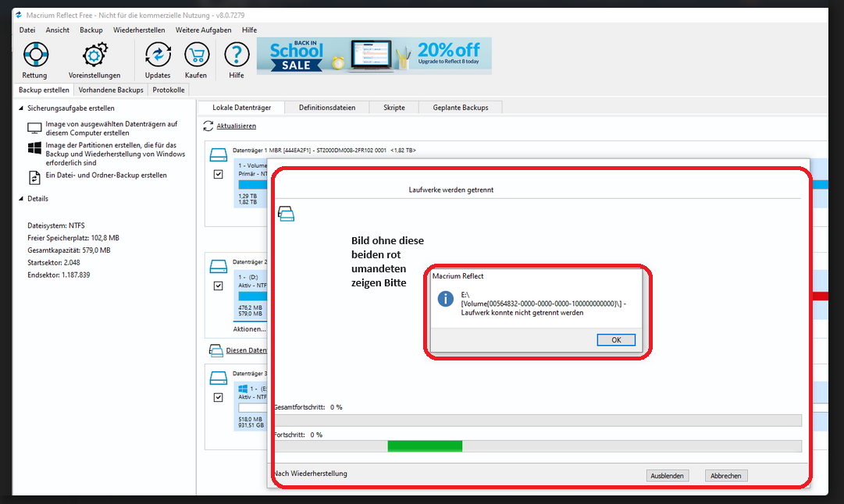
Task: Open the Backup menu
Action: tap(91, 30)
